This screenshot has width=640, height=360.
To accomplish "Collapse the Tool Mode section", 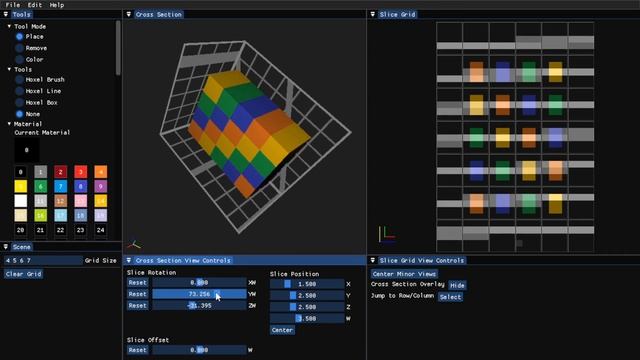I will (x=9, y=26).
